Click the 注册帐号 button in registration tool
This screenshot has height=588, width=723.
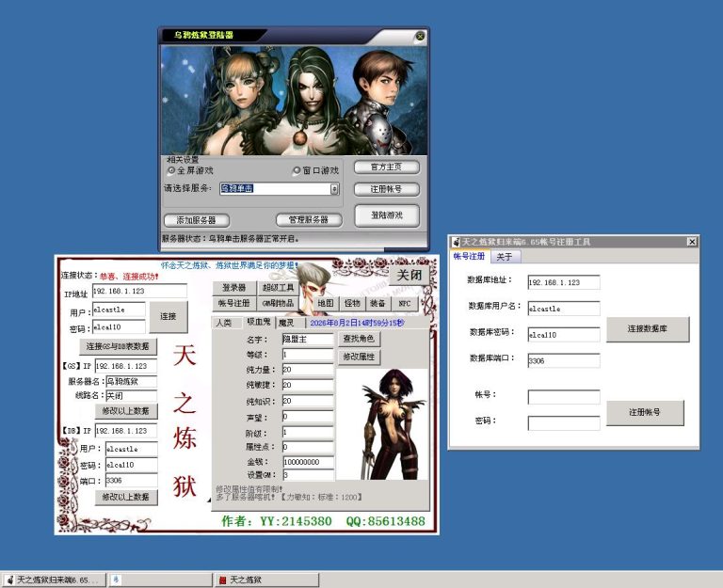click(x=645, y=412)
